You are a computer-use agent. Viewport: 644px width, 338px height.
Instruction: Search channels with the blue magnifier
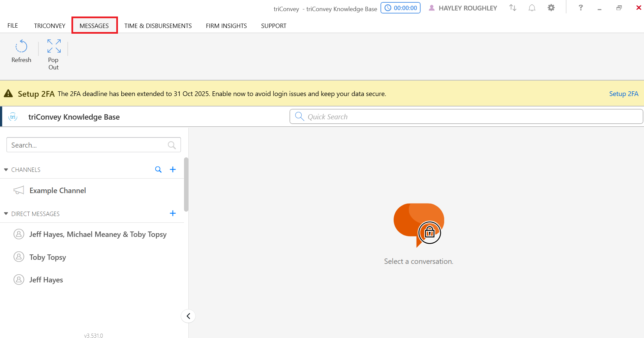(x=158, y=170)
